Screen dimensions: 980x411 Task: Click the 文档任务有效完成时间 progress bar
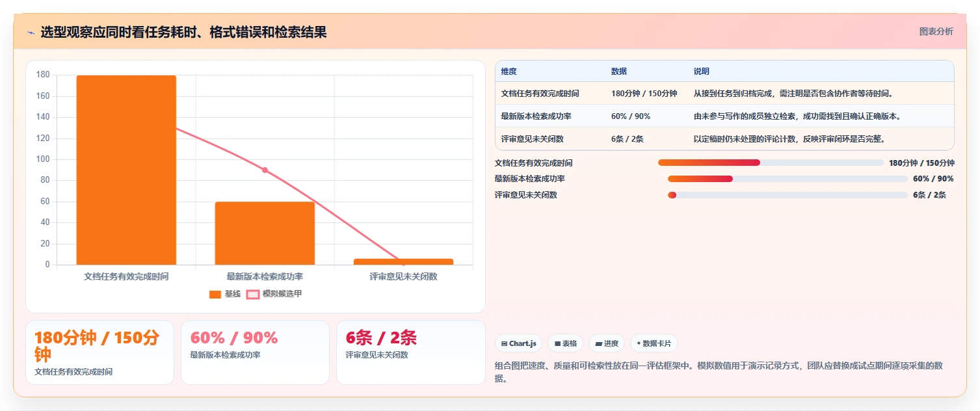point(771,163)
